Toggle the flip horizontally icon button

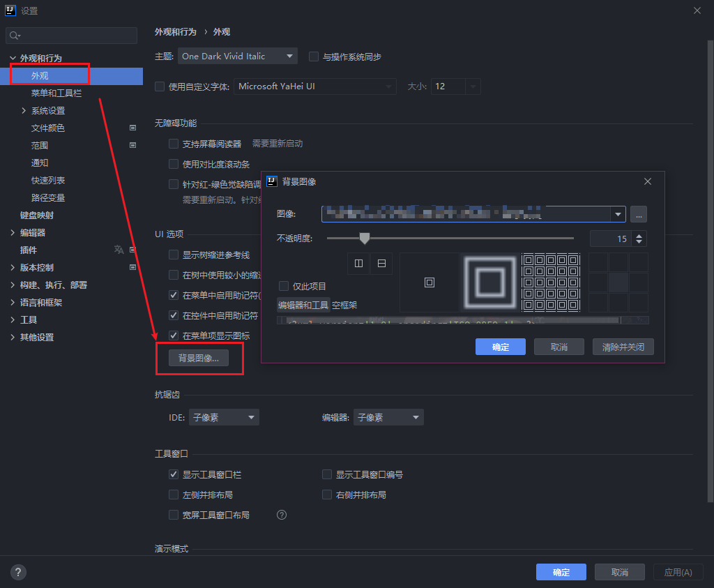(359, 264)
